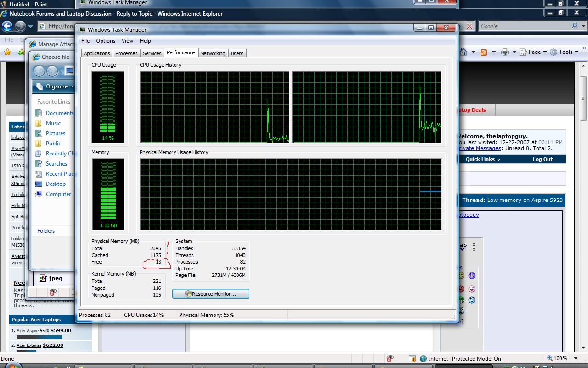Click the Internet Protected Mode zone indicator

tap(460, 358)
